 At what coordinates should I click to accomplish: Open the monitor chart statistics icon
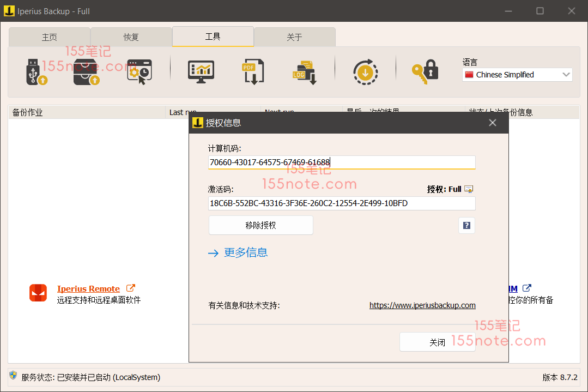click(201, 71)
